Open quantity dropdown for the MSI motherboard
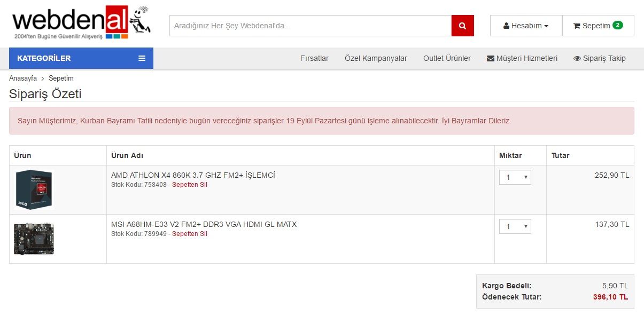Screen dimensions: 644x315 pyautogui.click(x=515, y=226)
